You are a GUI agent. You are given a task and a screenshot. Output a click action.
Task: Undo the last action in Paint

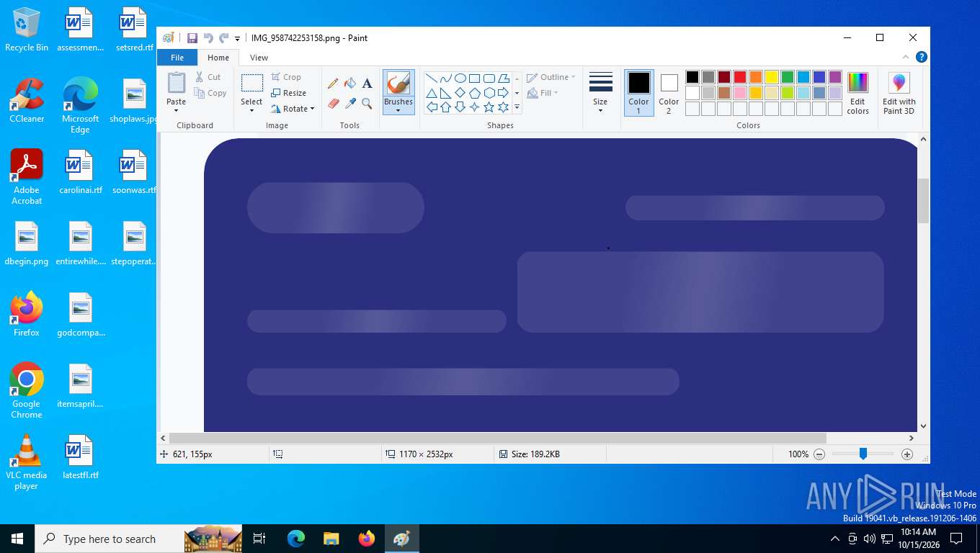pos(208,38)
